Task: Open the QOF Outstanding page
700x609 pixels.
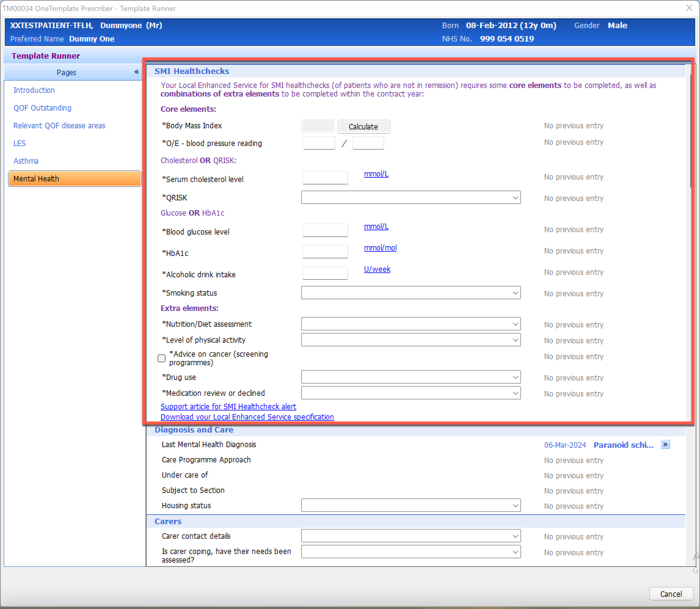Action: [x=42, y=108]
